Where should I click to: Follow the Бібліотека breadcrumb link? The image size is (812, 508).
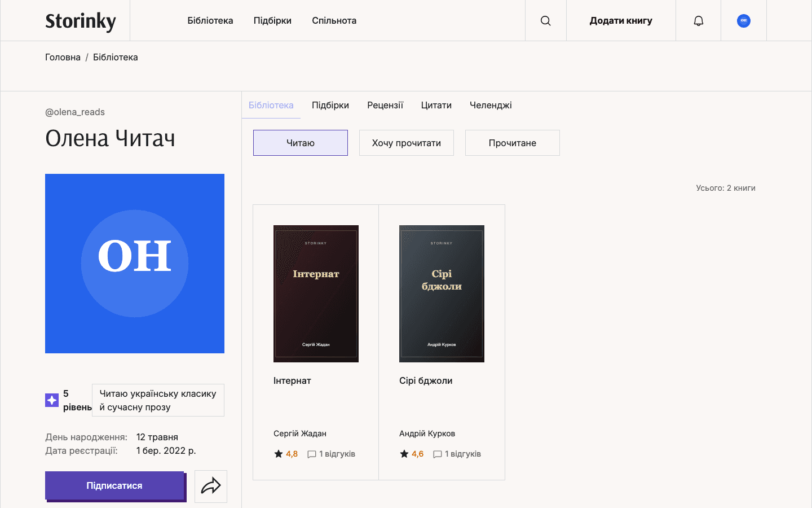(116, 57)
